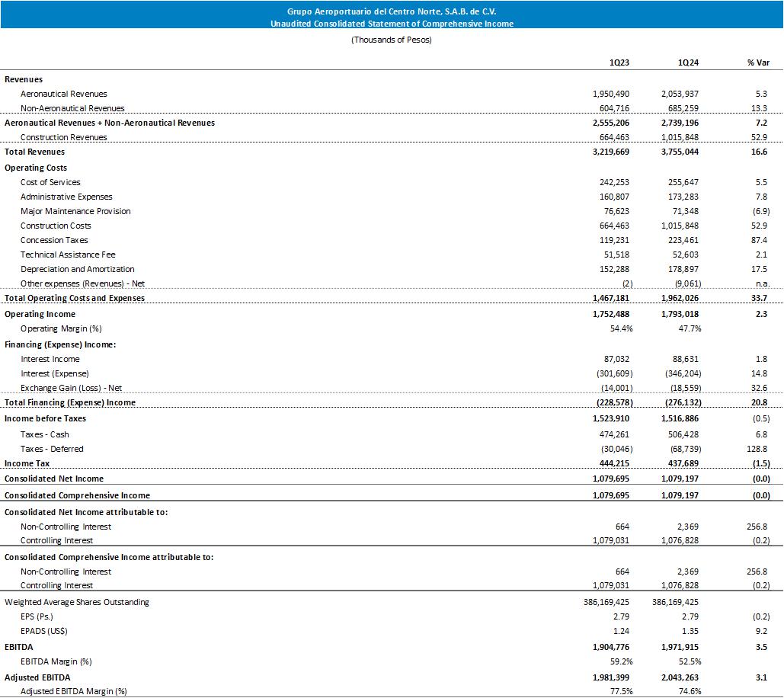Viewport: 784px width, 698px height.
Task: Click the Total Operating Costs and Expenses label
Action: pyautogui.click(x=75, y=298)
